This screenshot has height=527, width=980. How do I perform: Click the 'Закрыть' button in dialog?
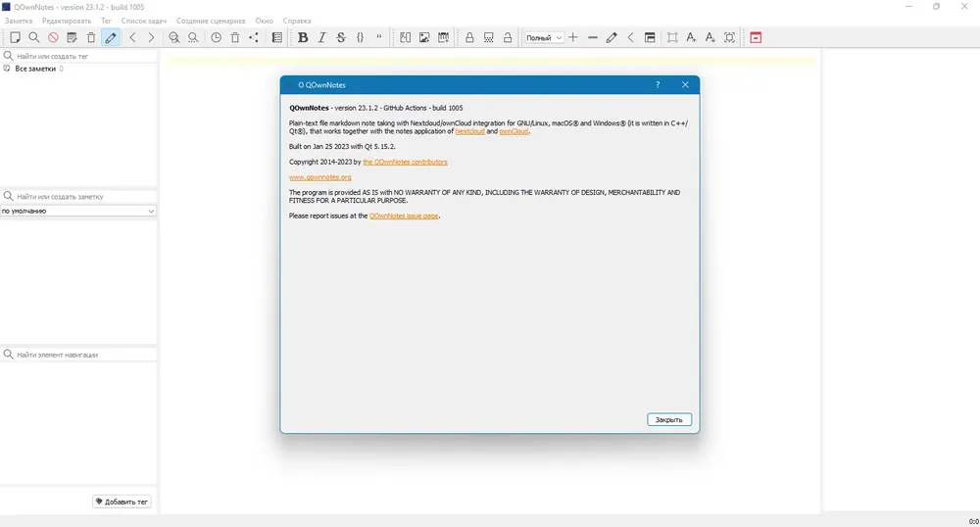point(669,419)
